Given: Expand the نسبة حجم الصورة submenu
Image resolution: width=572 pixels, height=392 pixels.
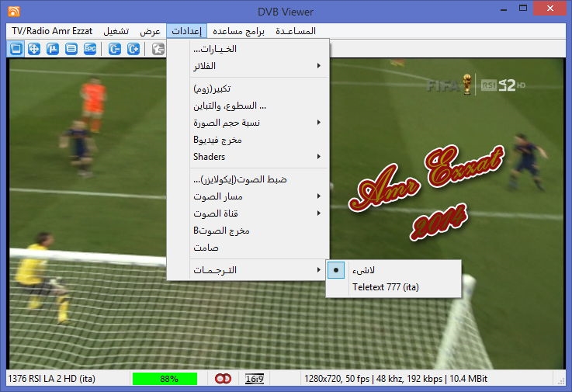Looking at the screenshot, I should [248, 123].
